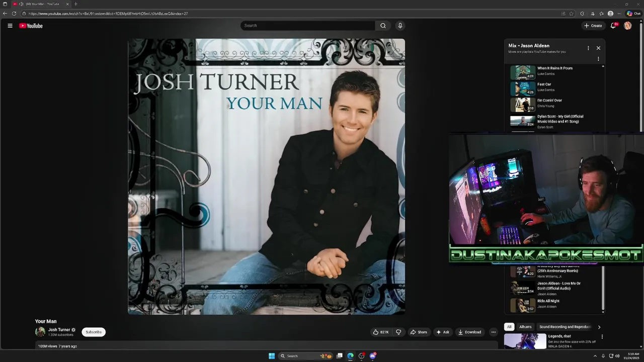Open browser profile icon in toolbar
644x362 pixels.
pyautogui.click(x=610, y=14)
